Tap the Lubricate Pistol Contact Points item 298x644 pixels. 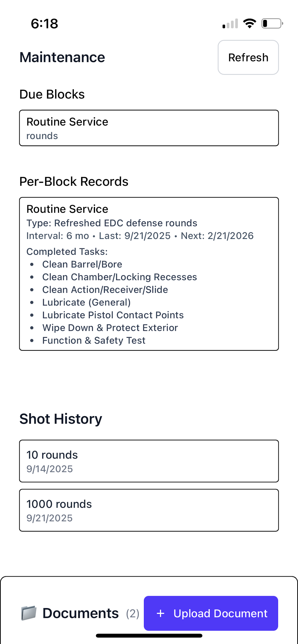pos(113,315)
